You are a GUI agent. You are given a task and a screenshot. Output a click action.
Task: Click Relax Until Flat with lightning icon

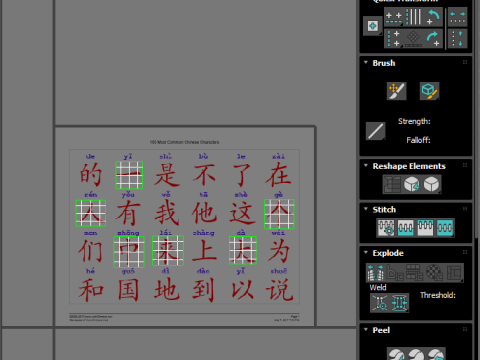(412, 184)
